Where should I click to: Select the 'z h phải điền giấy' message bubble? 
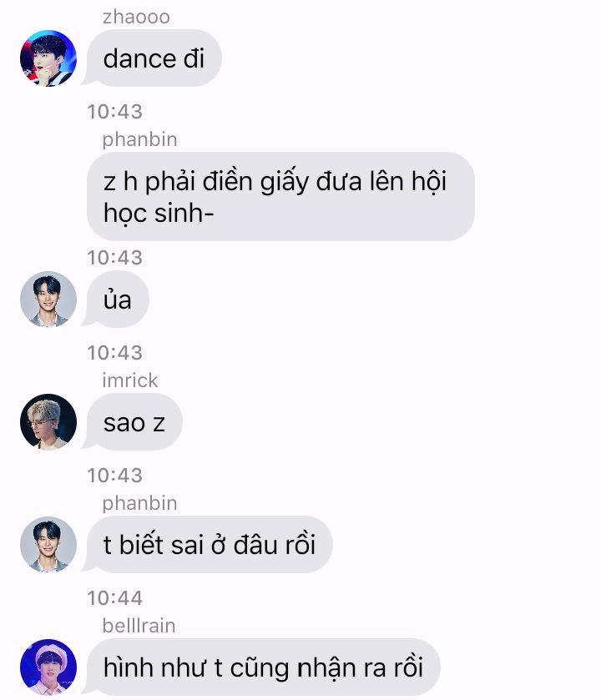280,196
